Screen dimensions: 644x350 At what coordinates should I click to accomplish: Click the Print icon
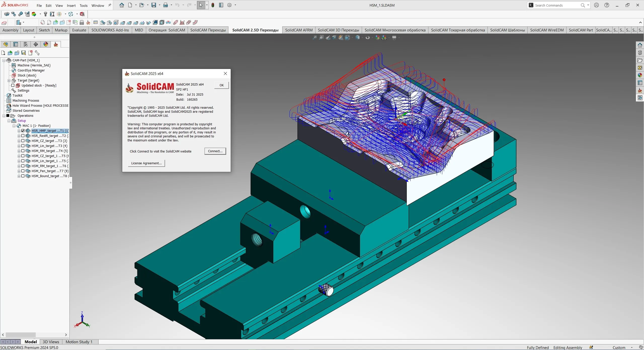166,5
